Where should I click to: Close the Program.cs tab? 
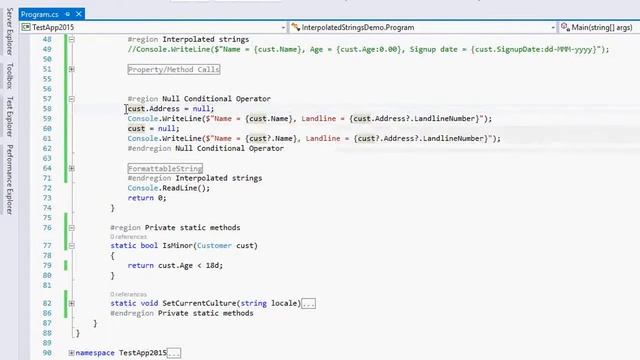[79, 14]
